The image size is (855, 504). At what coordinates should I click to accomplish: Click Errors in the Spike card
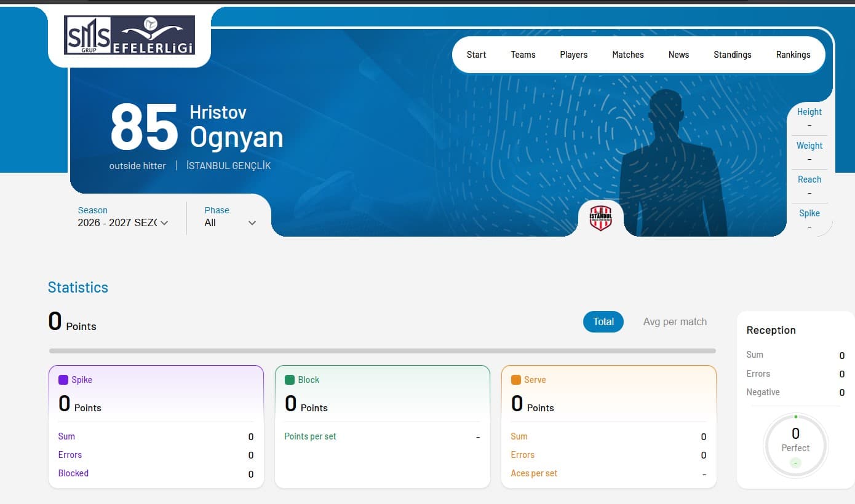coord(70,455)
